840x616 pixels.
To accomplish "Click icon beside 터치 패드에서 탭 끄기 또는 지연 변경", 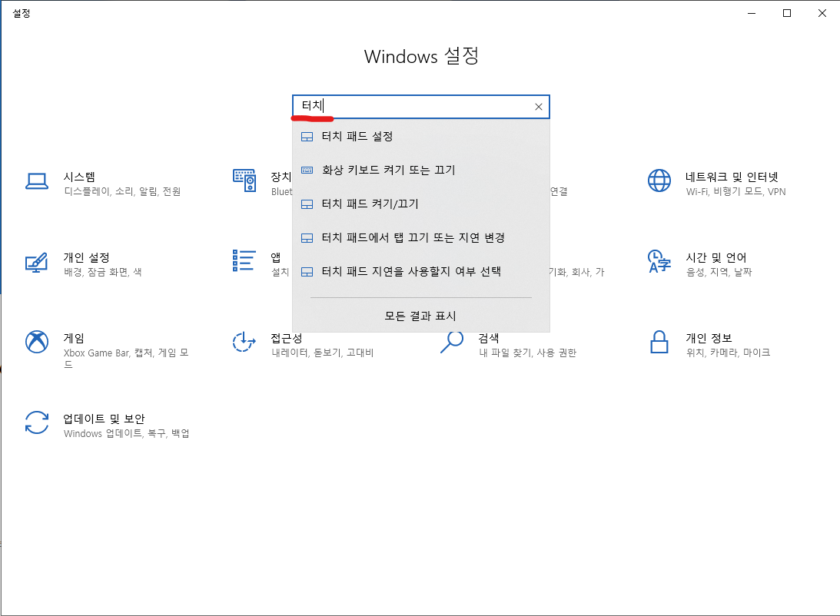I will [307, 238].
